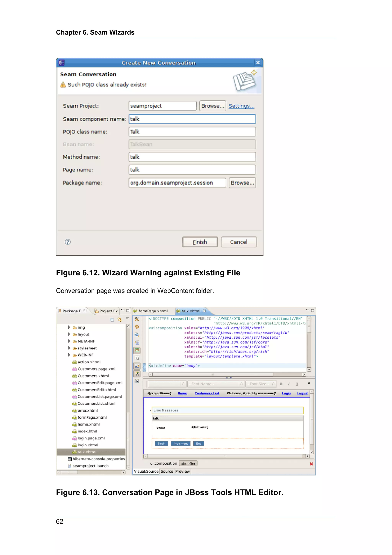Click the Refresh icon in the editor's vertical toolbar
The width and height of the screenshot is (392, 555).
click(x=137, y=327)
